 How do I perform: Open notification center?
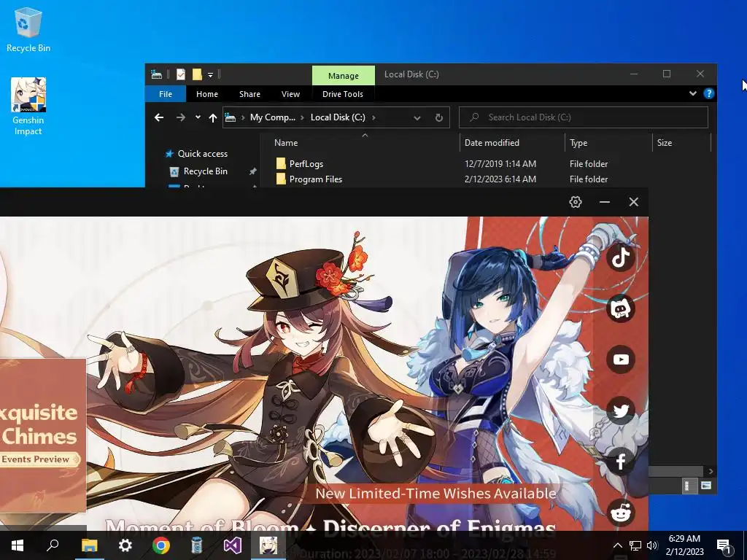point(724,545)
